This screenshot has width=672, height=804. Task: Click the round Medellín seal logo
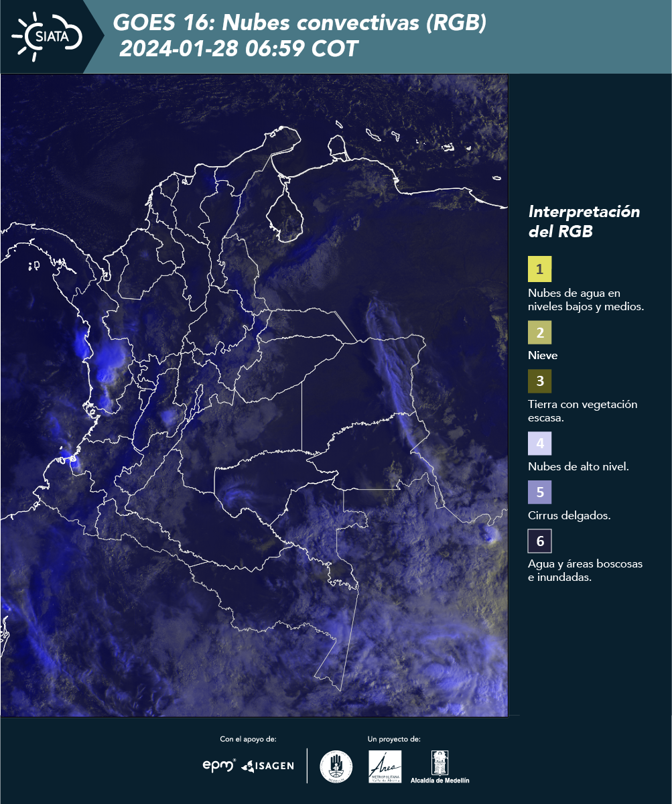pyautogui.click(x=336, y=766)
